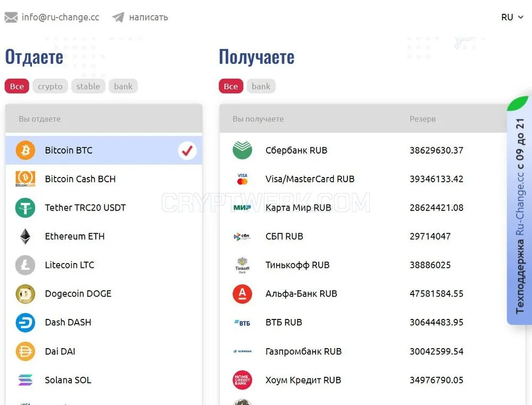The width and height of the screenshot is (532, 405).
Task: Select the Bitcoin Cash BCH icon
Action: (25, 179)
